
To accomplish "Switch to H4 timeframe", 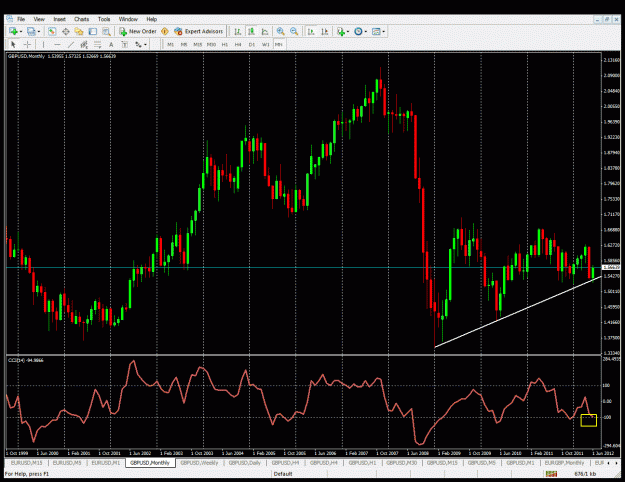I will pyautogui.click(x=238, y=44).
